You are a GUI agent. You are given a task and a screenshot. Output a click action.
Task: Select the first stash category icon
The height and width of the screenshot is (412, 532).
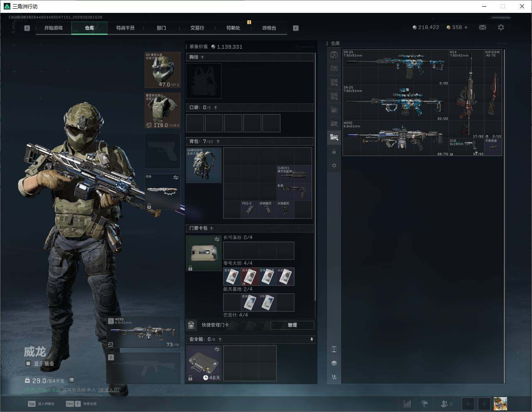(x=334, y=55)
